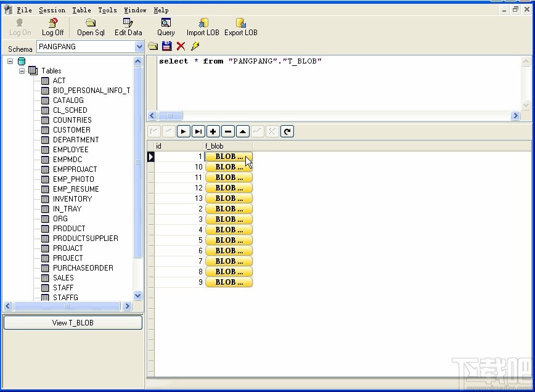Save the SQL script using diskette icon
The height and width of the screenshot is (392, 535).
(166, 46)
